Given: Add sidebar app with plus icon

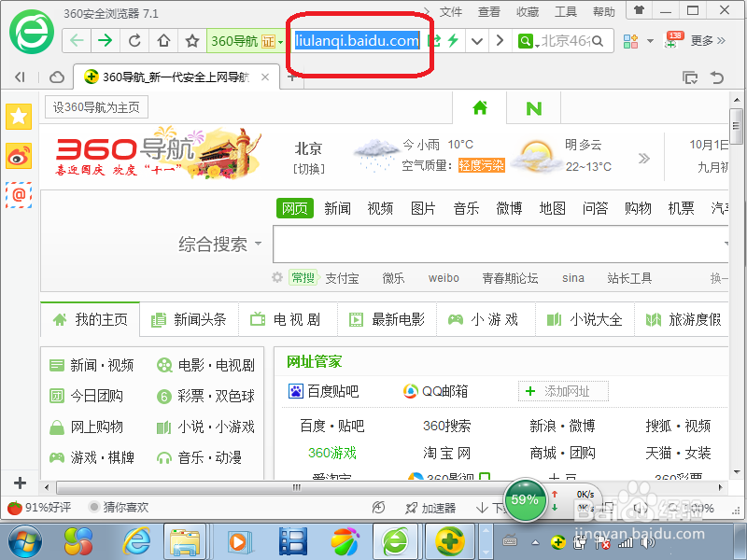Looking at the screenshot, I should pyautogui.click(x=20, y=483).
